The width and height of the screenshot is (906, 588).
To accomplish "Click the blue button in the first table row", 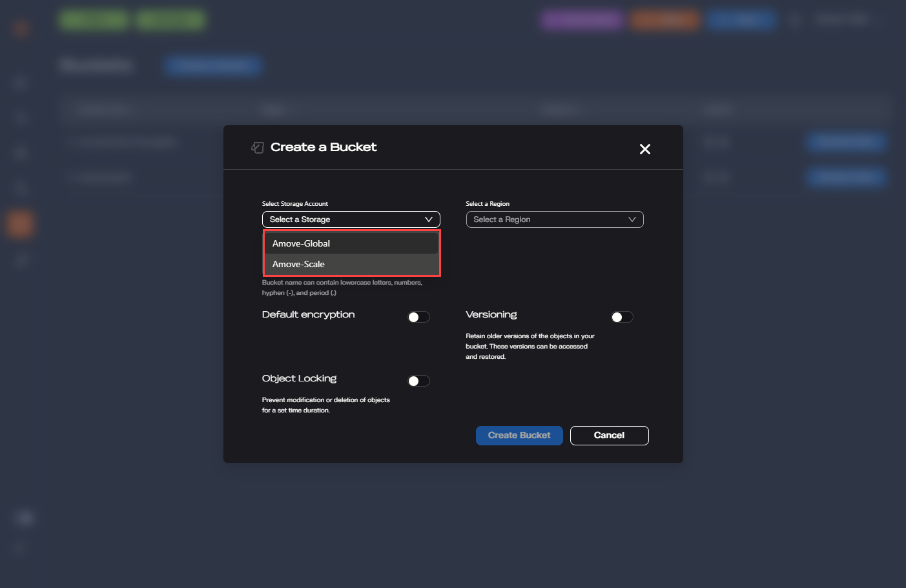I will [x=845, y=142].
